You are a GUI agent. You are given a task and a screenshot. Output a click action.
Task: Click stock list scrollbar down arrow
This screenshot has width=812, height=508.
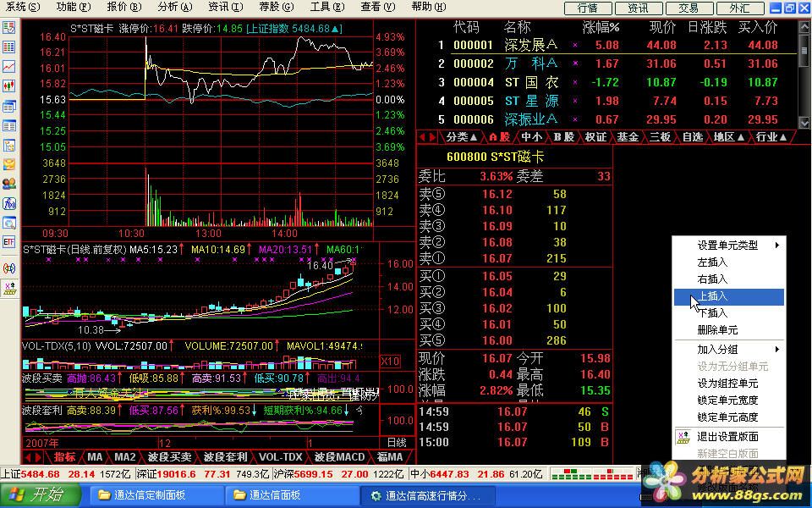804,123
